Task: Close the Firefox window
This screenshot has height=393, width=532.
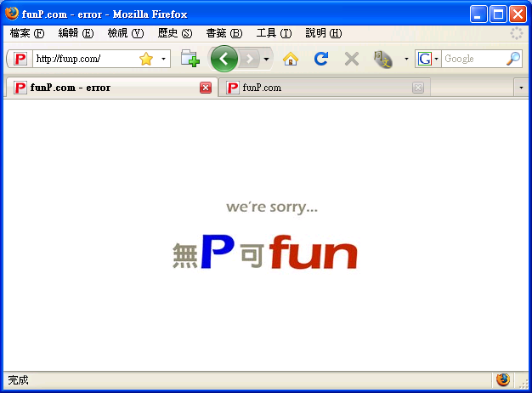Action: coord(518,14)
